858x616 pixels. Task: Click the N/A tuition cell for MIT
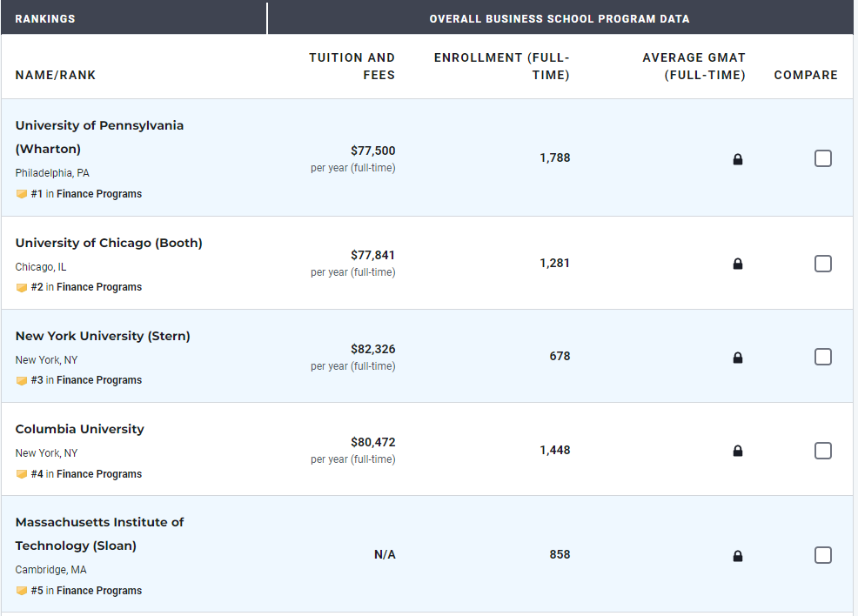[385, 555]
